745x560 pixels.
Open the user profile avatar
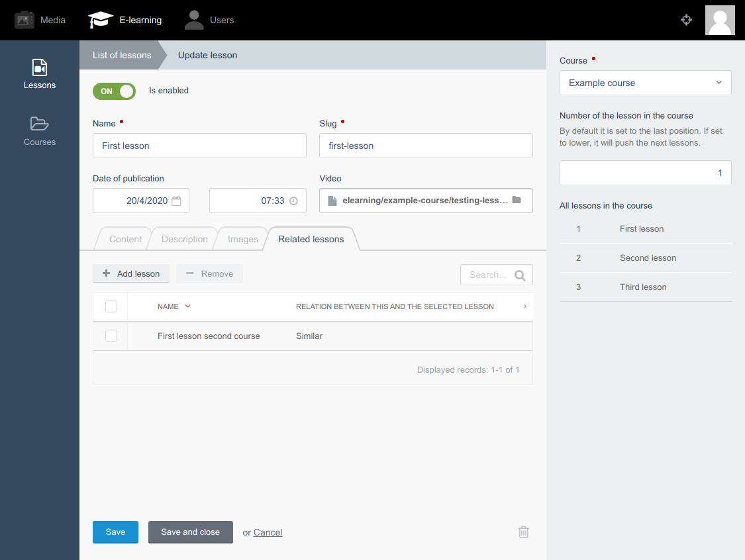(x=720, y=20)
